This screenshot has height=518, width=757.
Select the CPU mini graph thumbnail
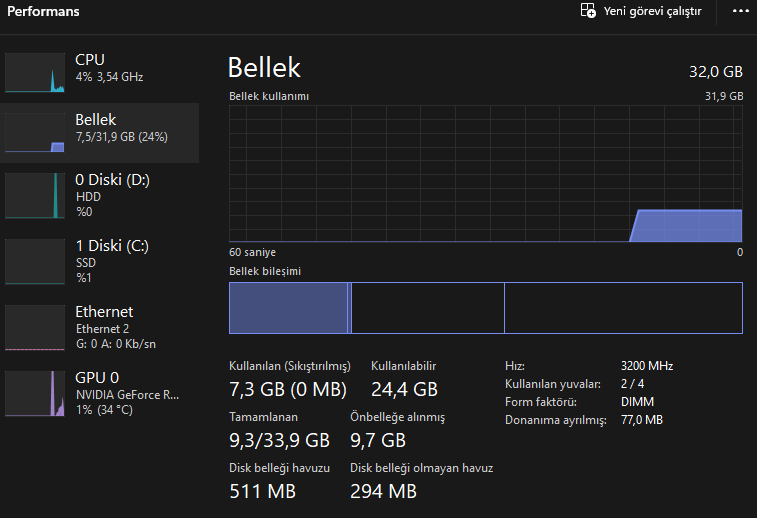coord(34,73)
